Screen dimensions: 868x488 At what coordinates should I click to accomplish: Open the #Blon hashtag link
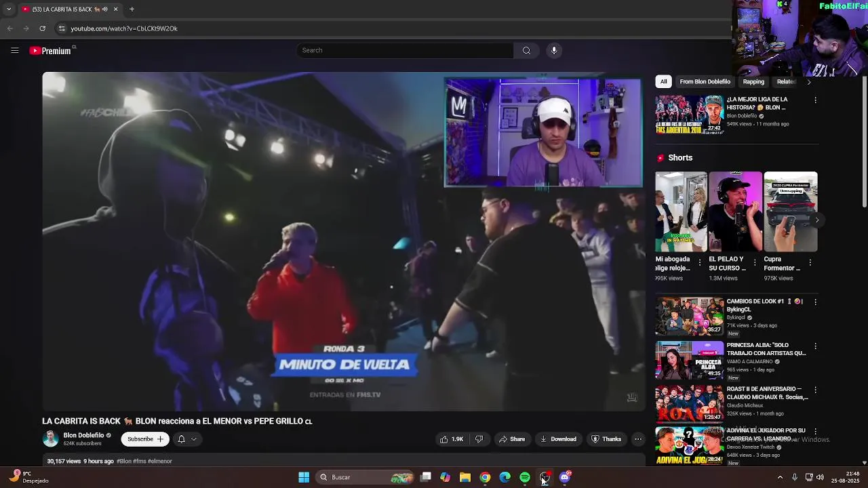pos(123,461)
